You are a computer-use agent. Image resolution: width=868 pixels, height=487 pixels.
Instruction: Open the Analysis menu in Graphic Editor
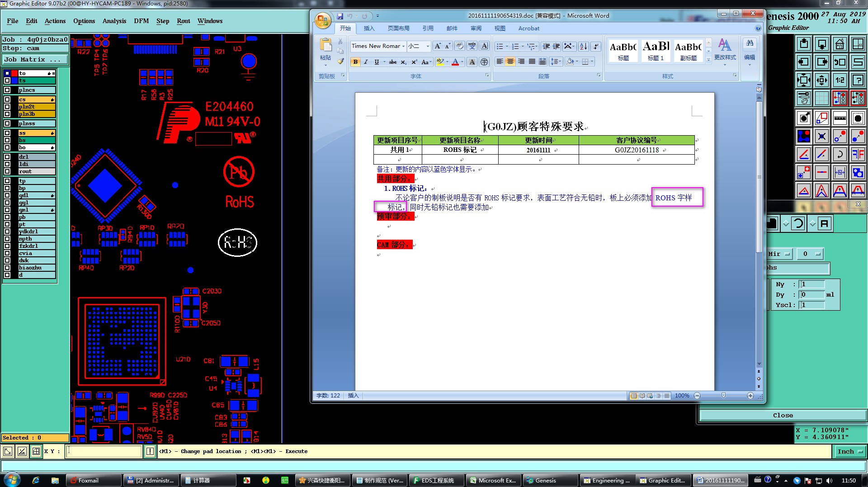click(114, 21)
